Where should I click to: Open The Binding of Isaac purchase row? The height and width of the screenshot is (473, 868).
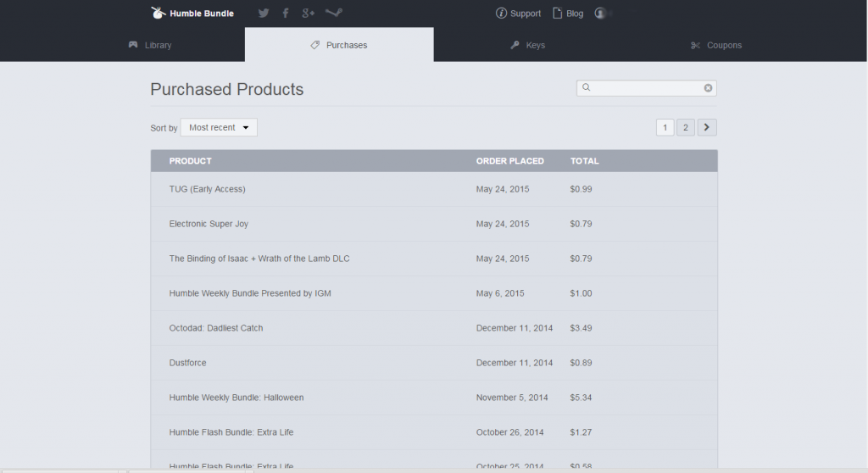[434, 259]
